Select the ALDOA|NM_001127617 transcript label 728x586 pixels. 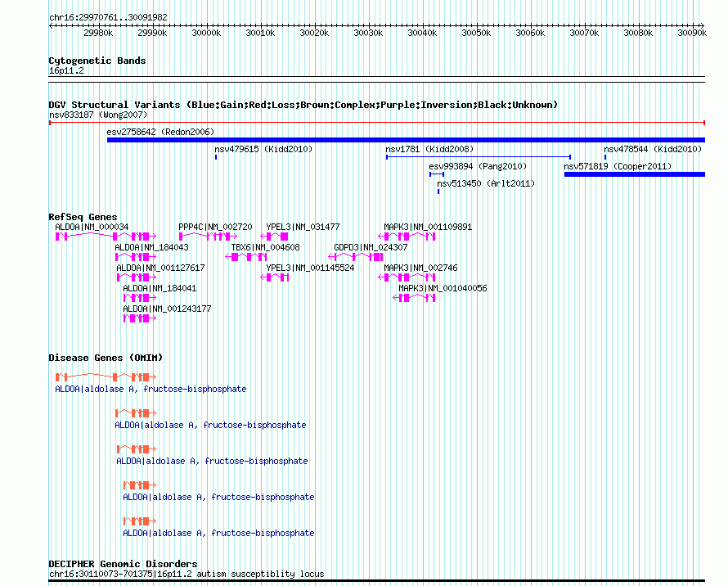pos(160,268)
